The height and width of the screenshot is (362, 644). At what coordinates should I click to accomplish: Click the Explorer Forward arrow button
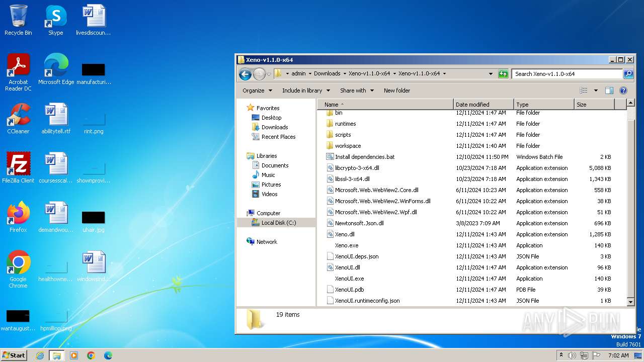[259, 74]
